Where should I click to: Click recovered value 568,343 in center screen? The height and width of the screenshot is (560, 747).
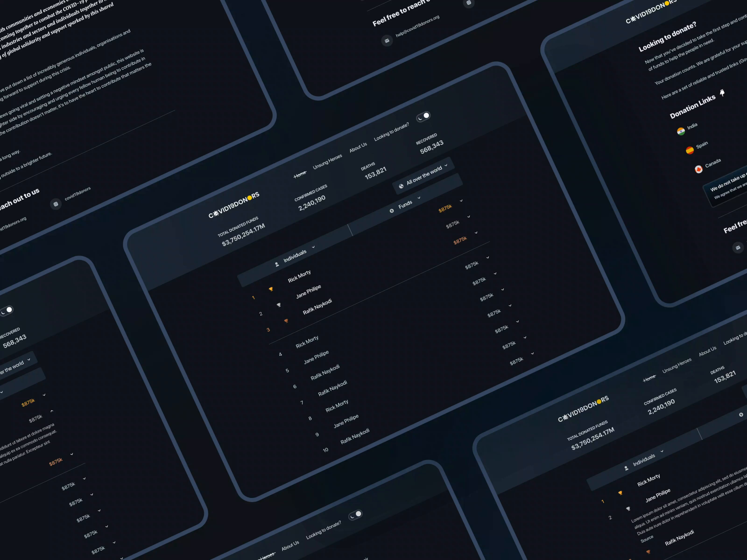[x=432, y=147]
